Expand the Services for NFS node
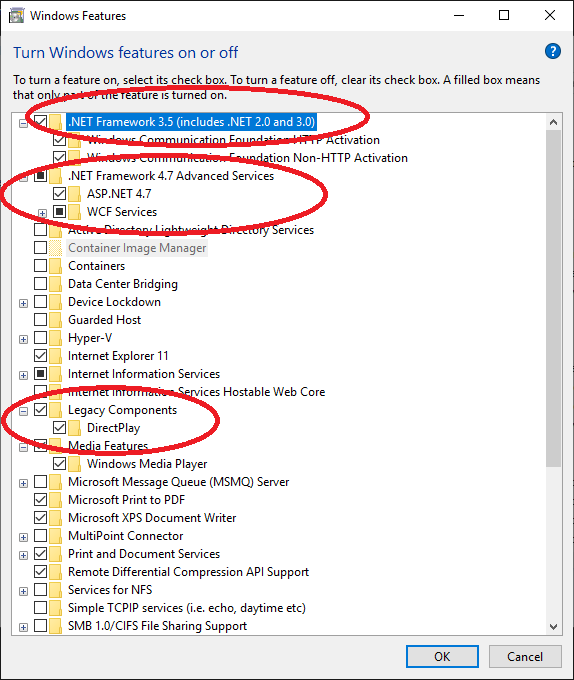 pyautogui.click(x=23, y=591)
